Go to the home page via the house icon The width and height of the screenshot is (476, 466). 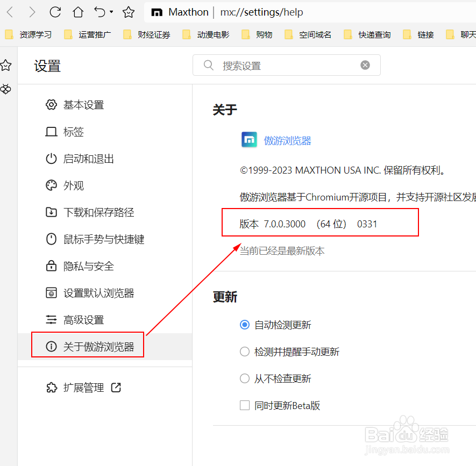[78, 12]
